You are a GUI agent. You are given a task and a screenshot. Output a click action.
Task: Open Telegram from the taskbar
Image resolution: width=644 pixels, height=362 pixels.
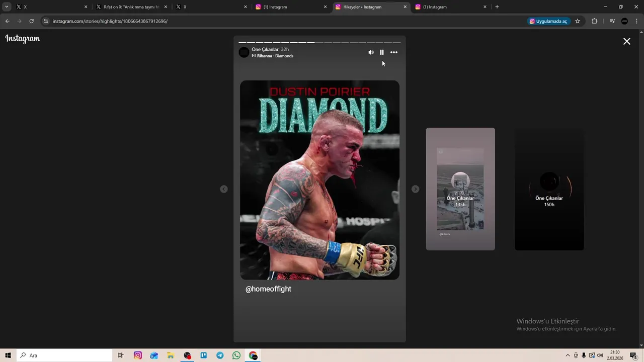click(x=220, y=355)
